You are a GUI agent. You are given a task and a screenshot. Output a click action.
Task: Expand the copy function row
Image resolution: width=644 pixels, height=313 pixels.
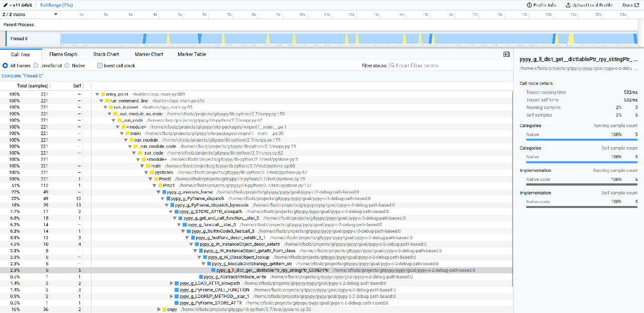159,309
